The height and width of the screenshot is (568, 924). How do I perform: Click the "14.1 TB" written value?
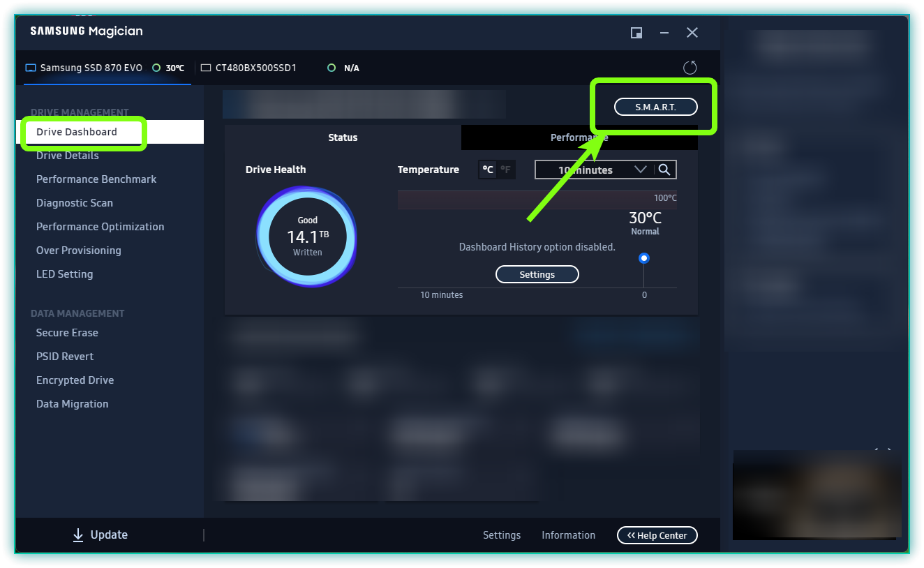click(308, 237)
